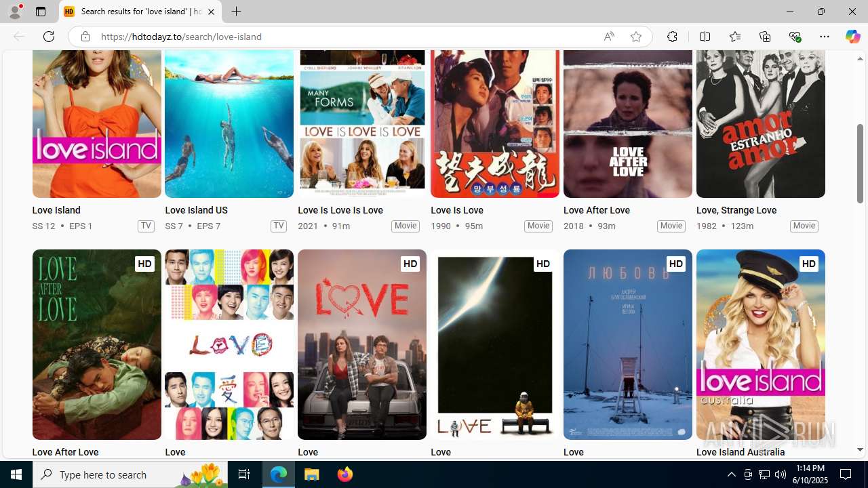
Task: Enable Split screen view
Action: 705,37
